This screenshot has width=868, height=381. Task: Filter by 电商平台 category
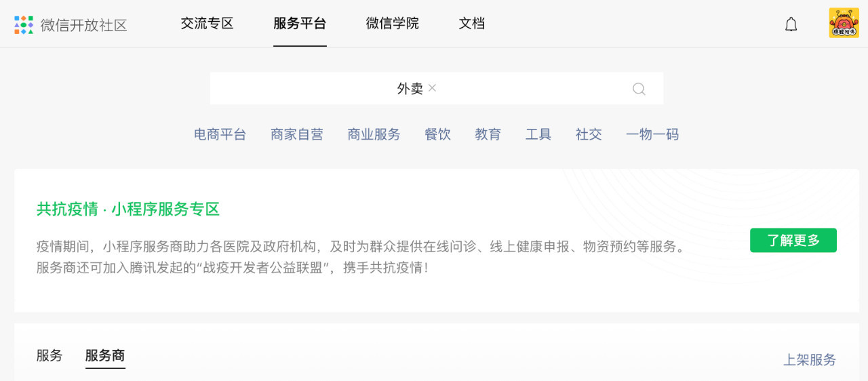(220, 134)
